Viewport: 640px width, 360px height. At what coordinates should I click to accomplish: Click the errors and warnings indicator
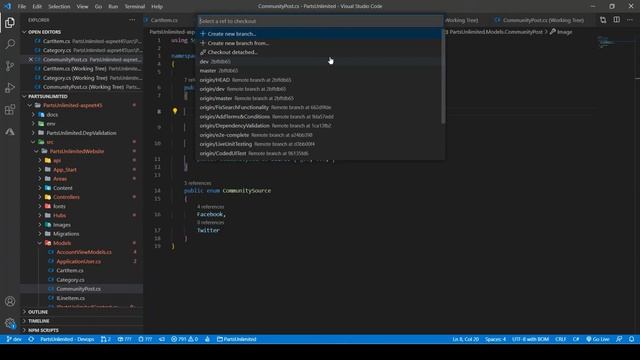click(184, 339)
